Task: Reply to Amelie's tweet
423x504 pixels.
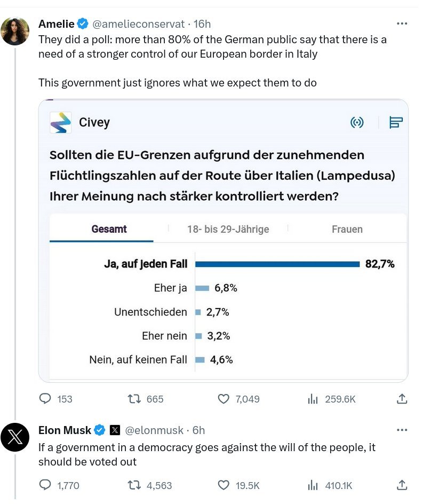Action: click(46, 399)
